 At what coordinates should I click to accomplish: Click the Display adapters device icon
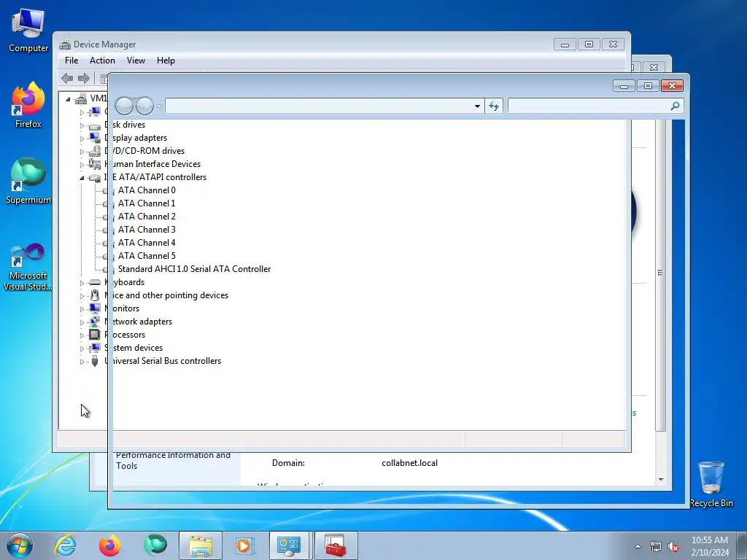click(95, 138)
